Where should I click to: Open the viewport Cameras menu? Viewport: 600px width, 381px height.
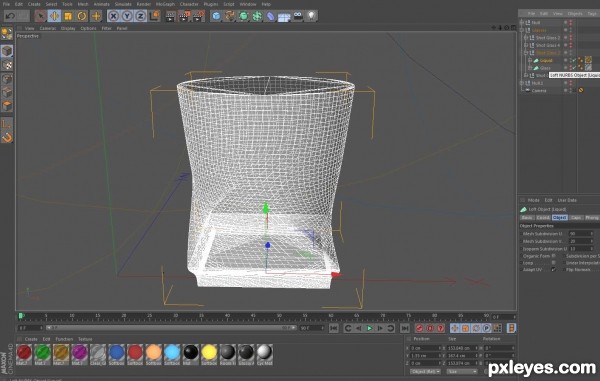(48, 28)
